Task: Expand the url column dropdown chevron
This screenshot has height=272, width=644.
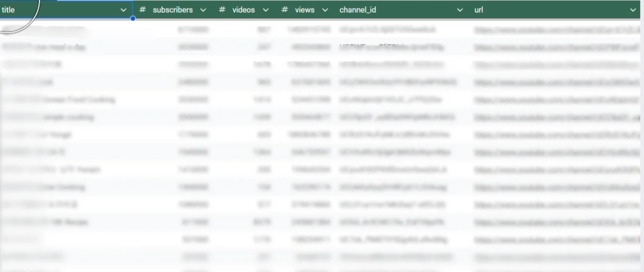Action: 633,10
